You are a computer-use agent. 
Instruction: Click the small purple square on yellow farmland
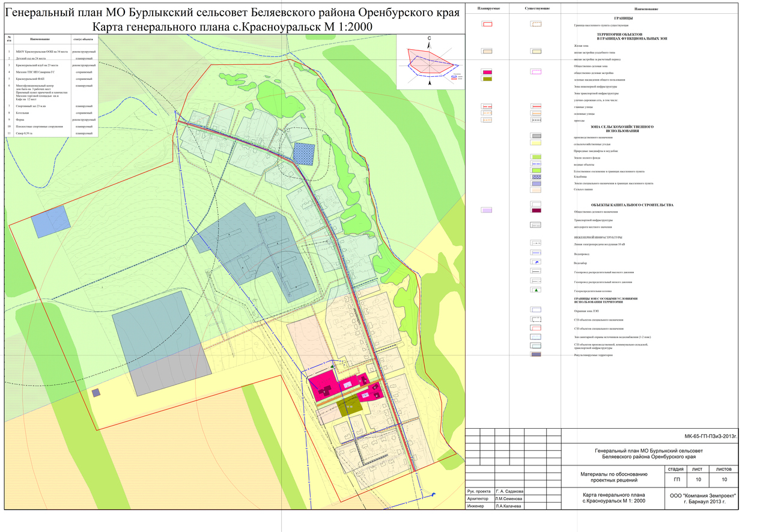point(96,393)
